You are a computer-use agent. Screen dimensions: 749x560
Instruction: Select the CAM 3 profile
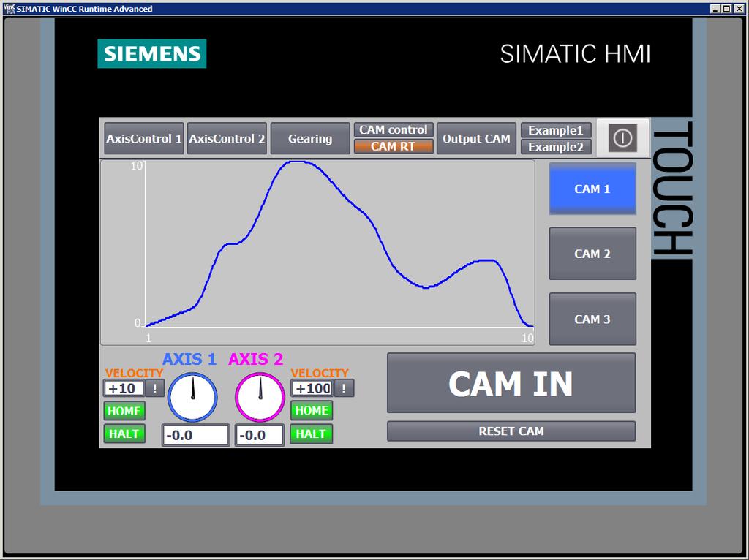592,319
